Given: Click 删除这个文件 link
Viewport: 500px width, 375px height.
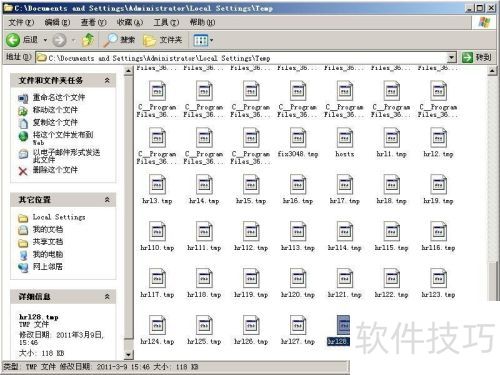Looking at the screenshot, I should (x=55, y=170).
